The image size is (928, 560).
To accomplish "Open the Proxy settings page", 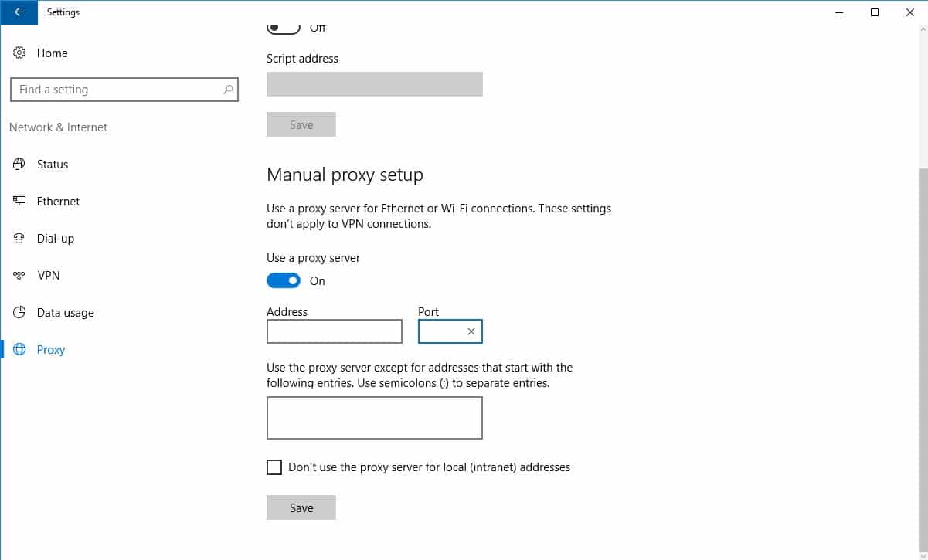I will coord(51,349).
